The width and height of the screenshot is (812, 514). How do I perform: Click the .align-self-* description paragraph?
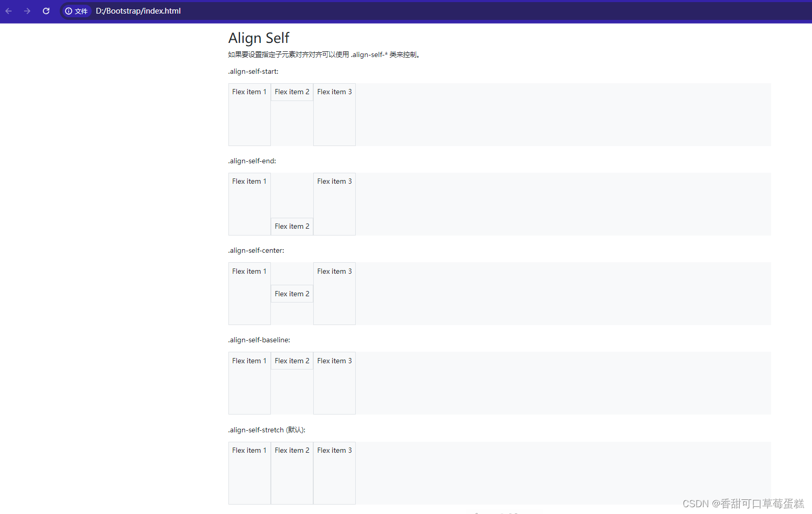click(323, 54)
